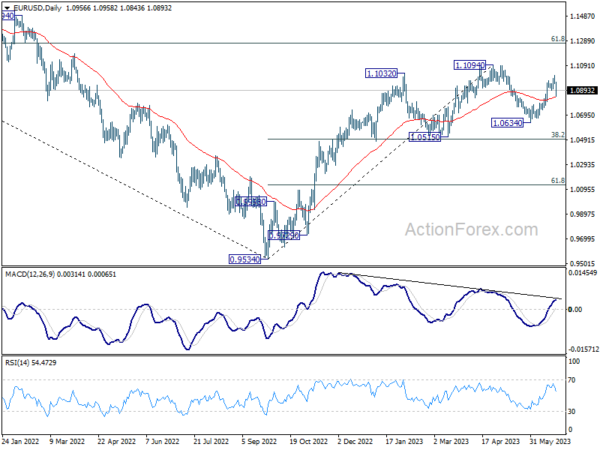The height and width of the screenshot is (450, 600).
Task: Click the MACD descending trendline
Action: [451, 286]
